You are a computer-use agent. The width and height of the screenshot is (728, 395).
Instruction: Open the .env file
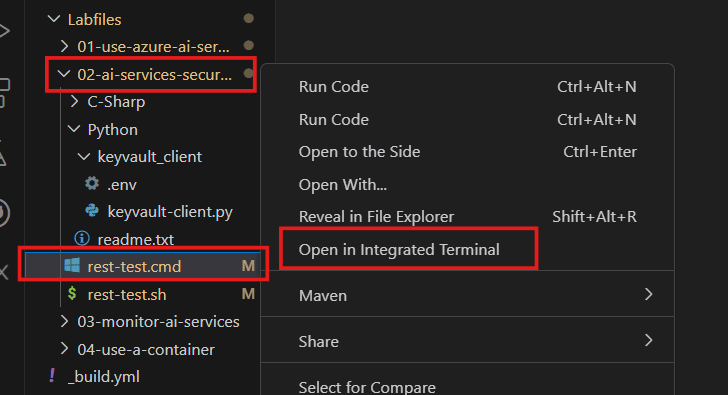tap(122, 185)
